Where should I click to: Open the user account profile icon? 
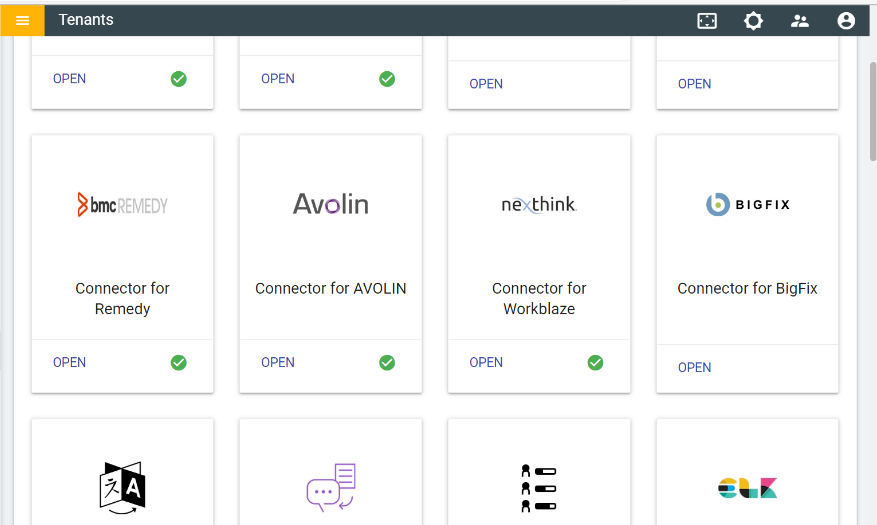(x=846, y=21)
